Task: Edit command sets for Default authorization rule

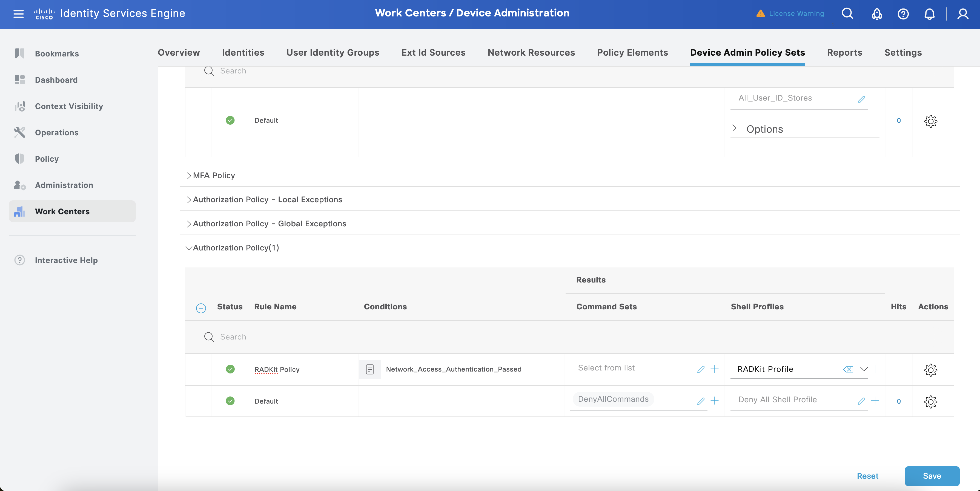Action: pyautogui.click(x=701, y=401)
